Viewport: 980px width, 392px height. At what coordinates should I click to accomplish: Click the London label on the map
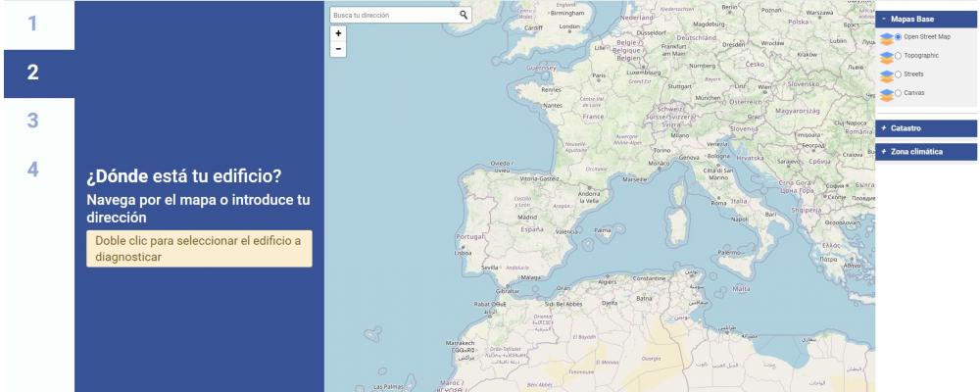click(x=569, y=26)
